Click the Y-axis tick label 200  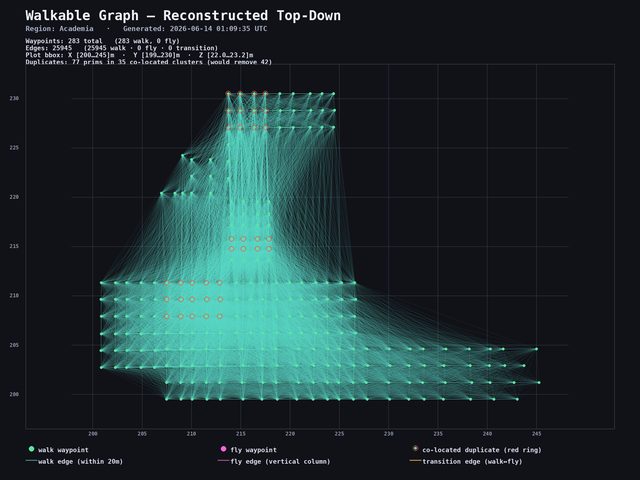pos(14,394)
